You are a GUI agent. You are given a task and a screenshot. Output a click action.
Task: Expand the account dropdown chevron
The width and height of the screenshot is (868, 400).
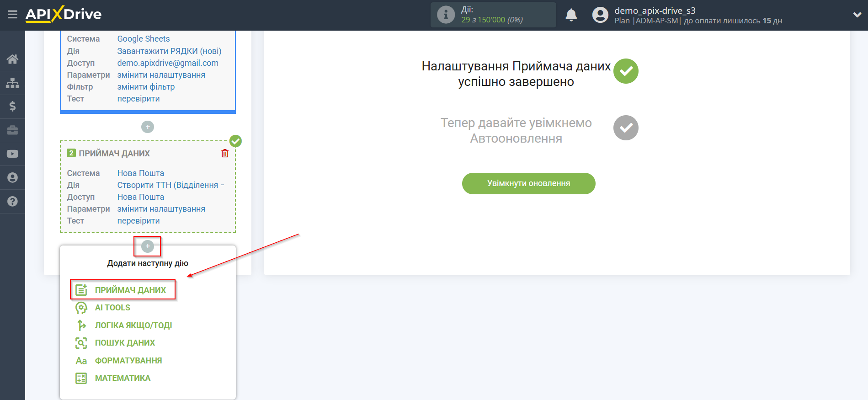click(857, 15)
